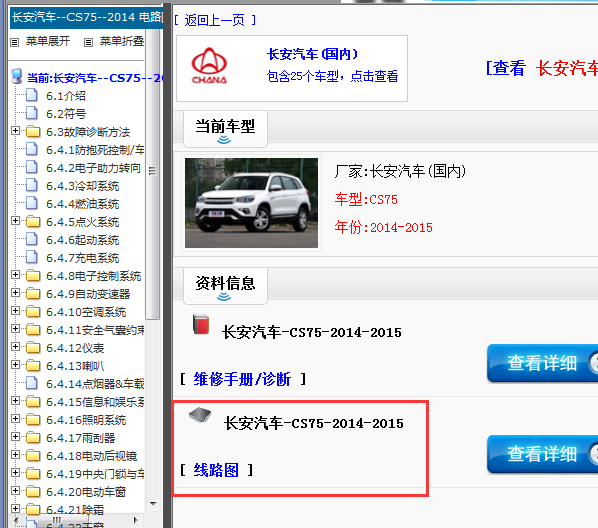Expand the 6.4.8电子控制系统 tree node

[15, 275]
